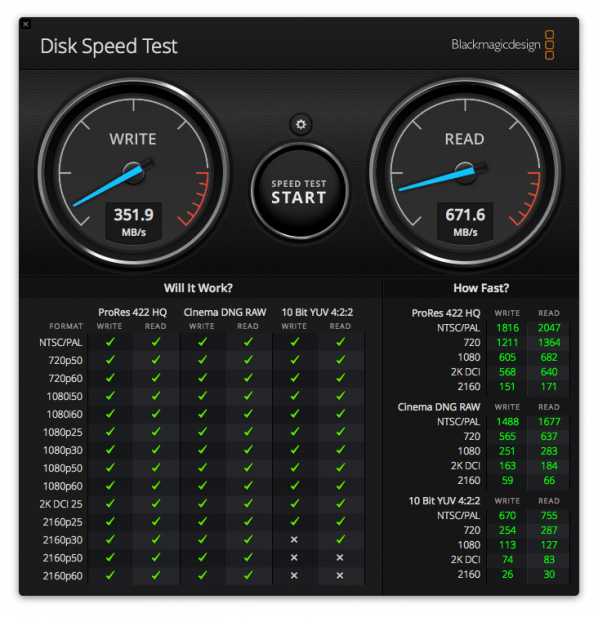Click ProRes 422 HQ NTSC/PAL write value 1816
Image resolution: width=598 pixels, height=617 pixels.
point(508,328)
